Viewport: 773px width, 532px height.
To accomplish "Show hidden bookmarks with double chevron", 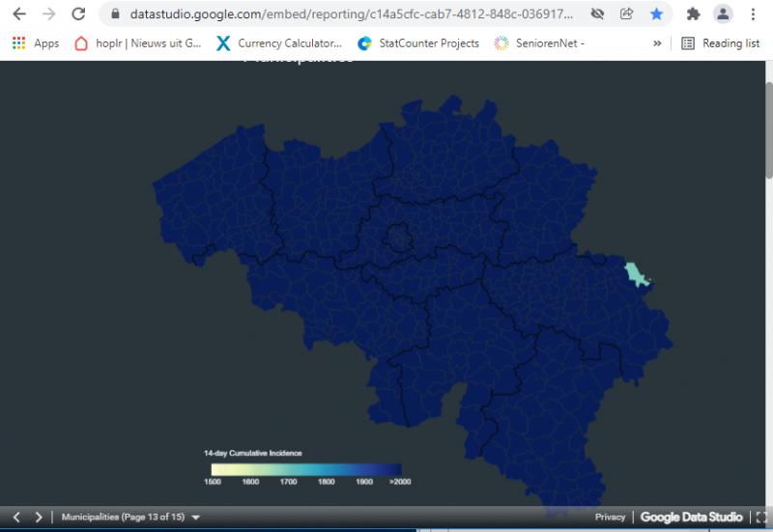I will (x=658, y=43).
